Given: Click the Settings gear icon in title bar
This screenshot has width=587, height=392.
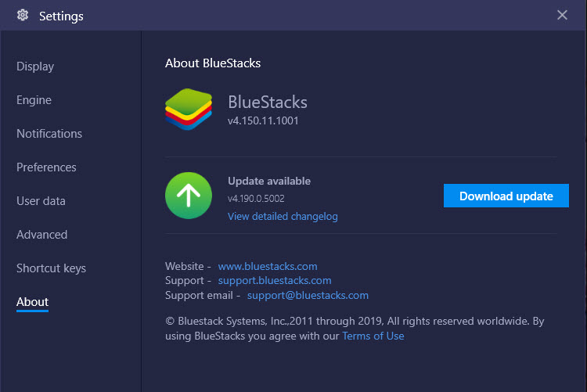Looking at the screenshot, I should (x=23, y=15).
